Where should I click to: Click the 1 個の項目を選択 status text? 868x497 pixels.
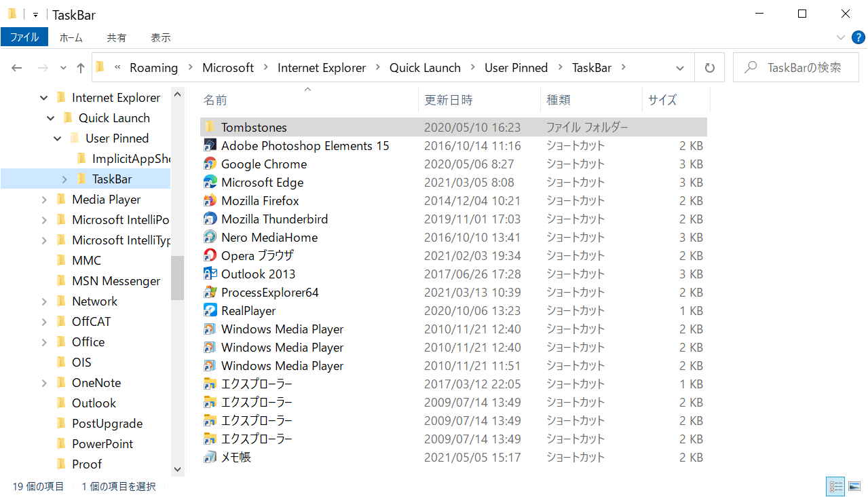[x=119, y=486]
